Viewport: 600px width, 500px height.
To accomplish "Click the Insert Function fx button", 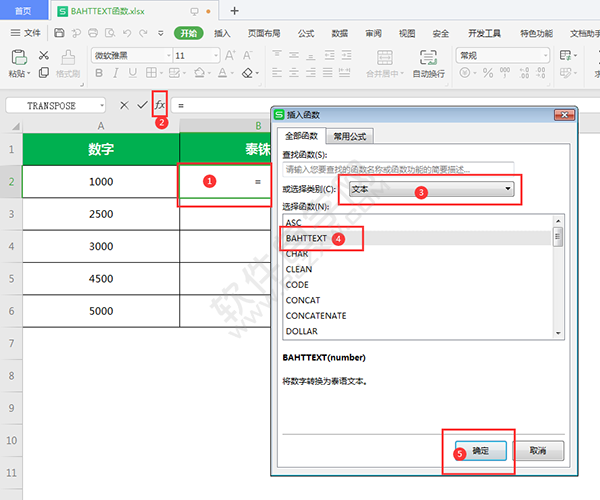I will 160,104.
